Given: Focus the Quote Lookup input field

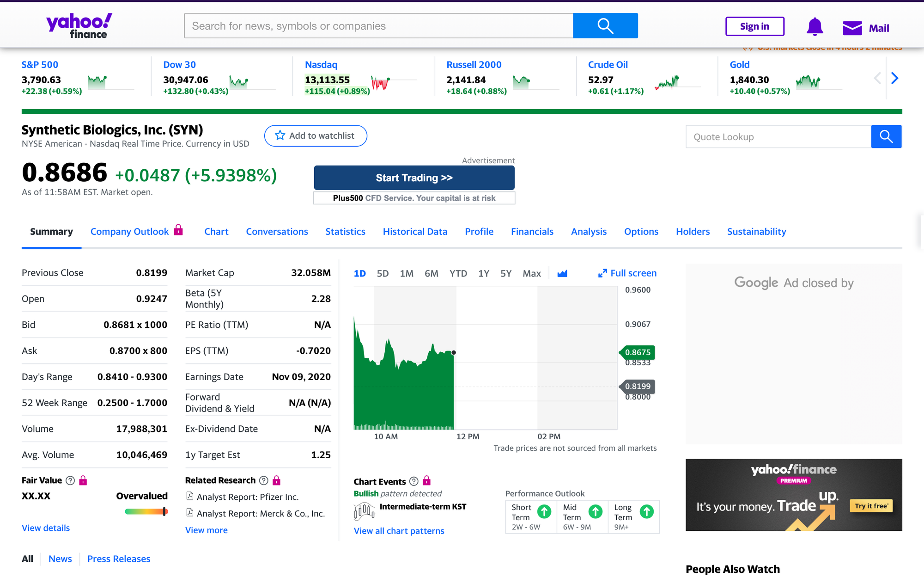Looking at the screenshot, I should tap(778, 136).
